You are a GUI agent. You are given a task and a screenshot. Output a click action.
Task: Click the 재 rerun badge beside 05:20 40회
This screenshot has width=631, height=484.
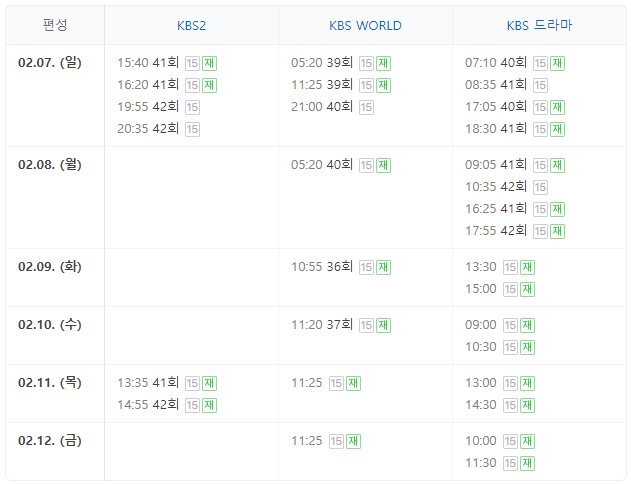pyautogui.click(x=383, y=165)
